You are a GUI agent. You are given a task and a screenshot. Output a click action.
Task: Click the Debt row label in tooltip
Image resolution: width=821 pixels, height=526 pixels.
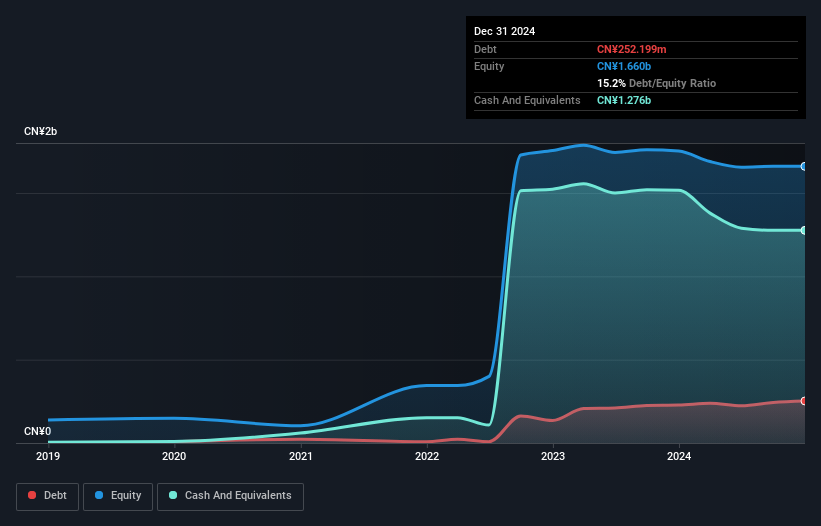point(485,49)
